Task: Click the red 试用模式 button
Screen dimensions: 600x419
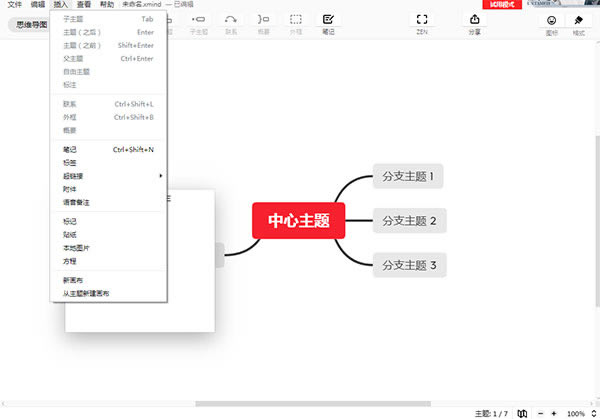Action: point(501,5)
